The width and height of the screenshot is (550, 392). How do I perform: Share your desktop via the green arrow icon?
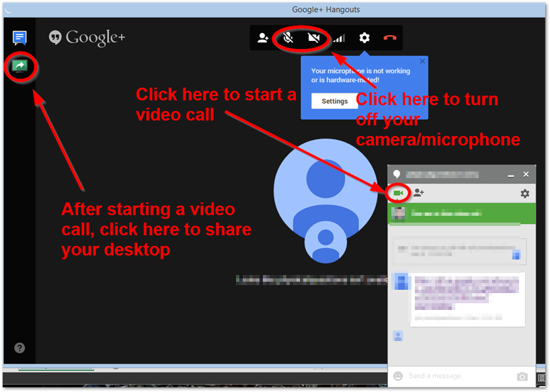coord(19,67)
